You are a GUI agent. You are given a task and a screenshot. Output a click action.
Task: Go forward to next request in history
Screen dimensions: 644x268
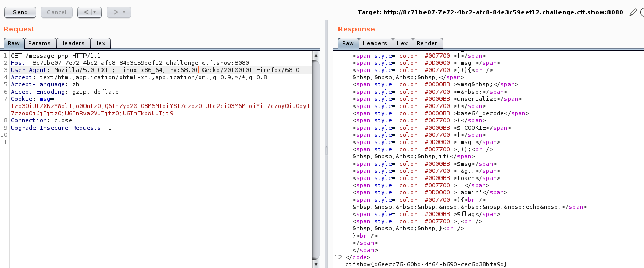click(115, 12)
